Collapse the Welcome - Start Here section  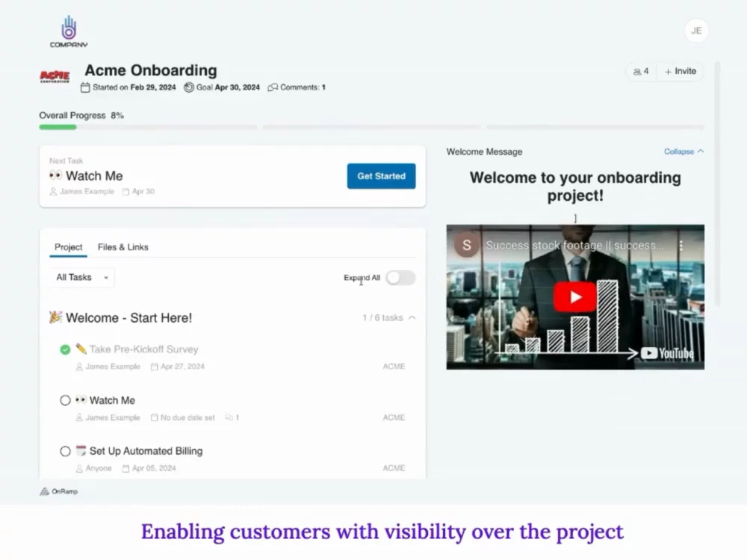tap(412, 318)
